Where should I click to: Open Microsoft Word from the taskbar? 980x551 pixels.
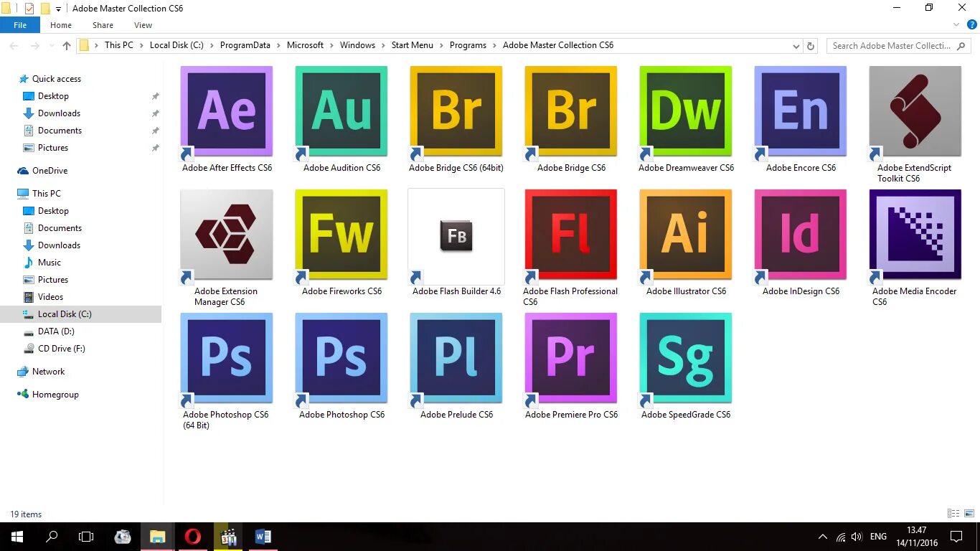click(x=263, y=537)
